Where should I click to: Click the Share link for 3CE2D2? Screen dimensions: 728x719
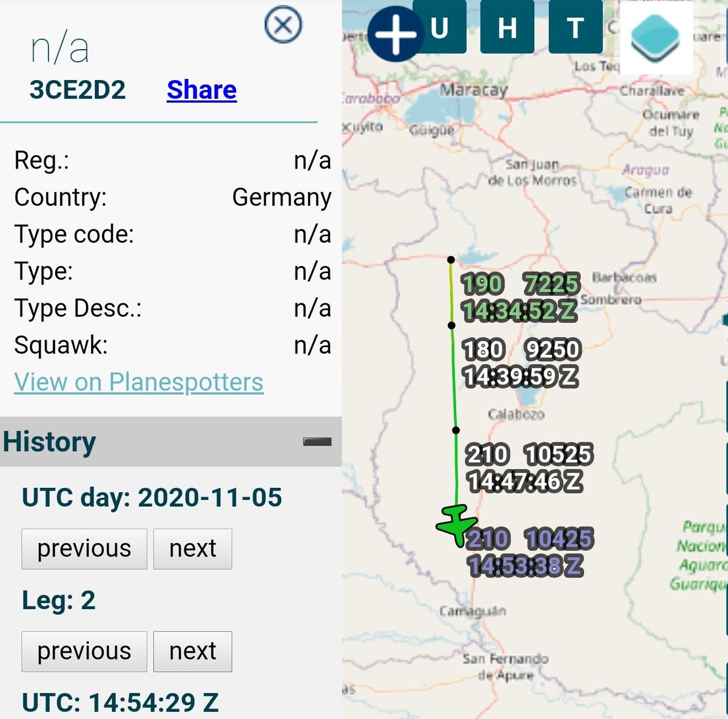click(201, 89)
